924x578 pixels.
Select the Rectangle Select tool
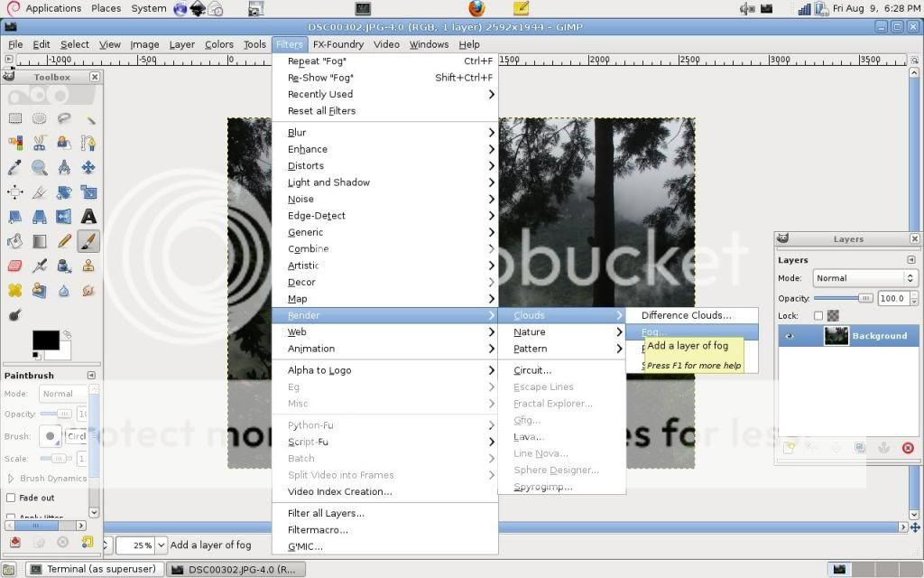coord(14,117)
